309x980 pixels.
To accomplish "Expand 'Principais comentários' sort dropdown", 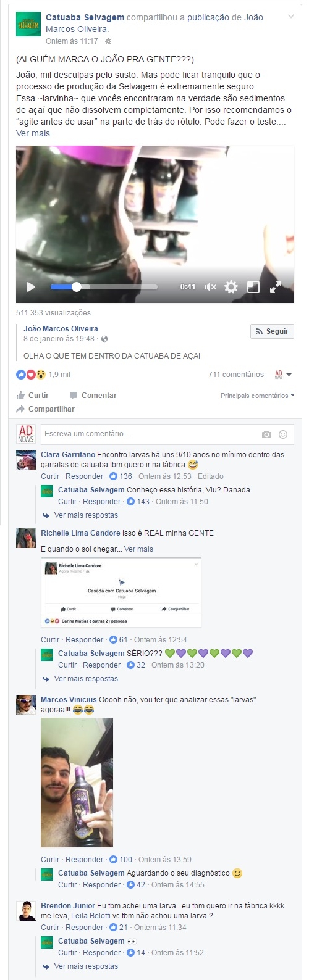I will coord(257,396).
